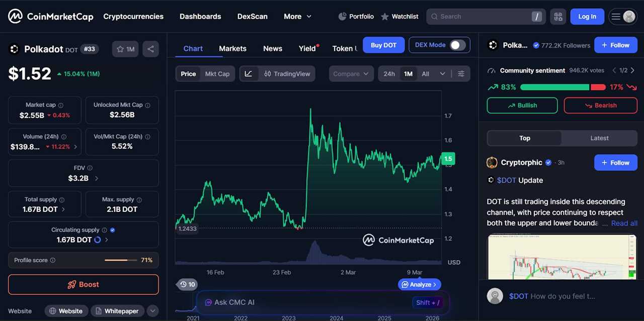
Task: Click the Profile score progress bar
Action: (x=120, y=260)
